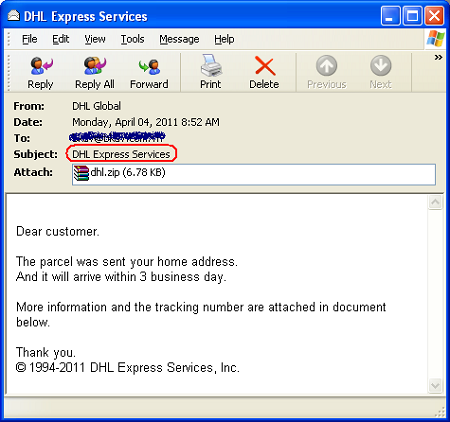Open the Tools menu
This screenshot has height=422, width=450.
tap(132, 39)
